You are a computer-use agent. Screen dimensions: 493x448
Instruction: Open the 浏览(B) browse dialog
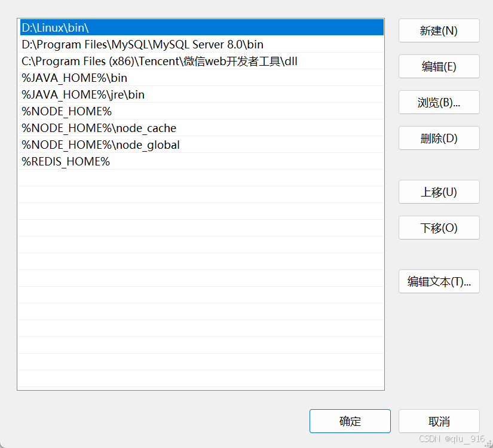pos(439,102)
